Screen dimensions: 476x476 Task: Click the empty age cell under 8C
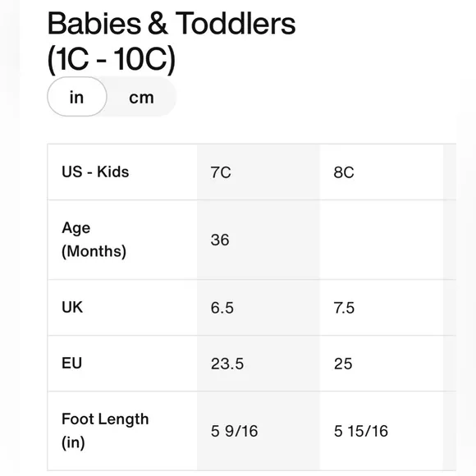pyautogui.click(x=382, y=240)
